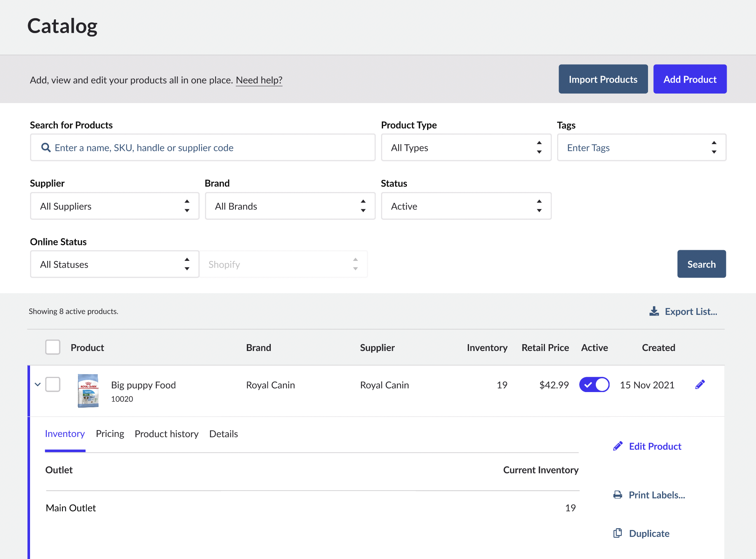Open the Status dropdown showing Active
This screenshot has height=559, width=756.
point(466,206)
